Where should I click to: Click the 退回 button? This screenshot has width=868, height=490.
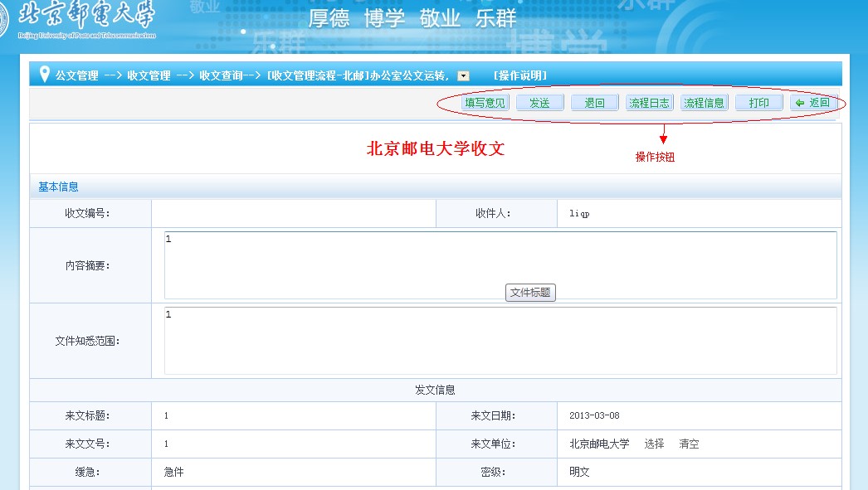(x=594, y=103)
